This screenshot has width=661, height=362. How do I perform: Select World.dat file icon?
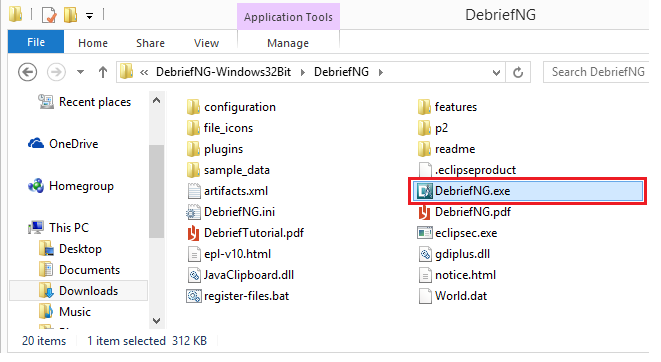(x=425, y=296)
